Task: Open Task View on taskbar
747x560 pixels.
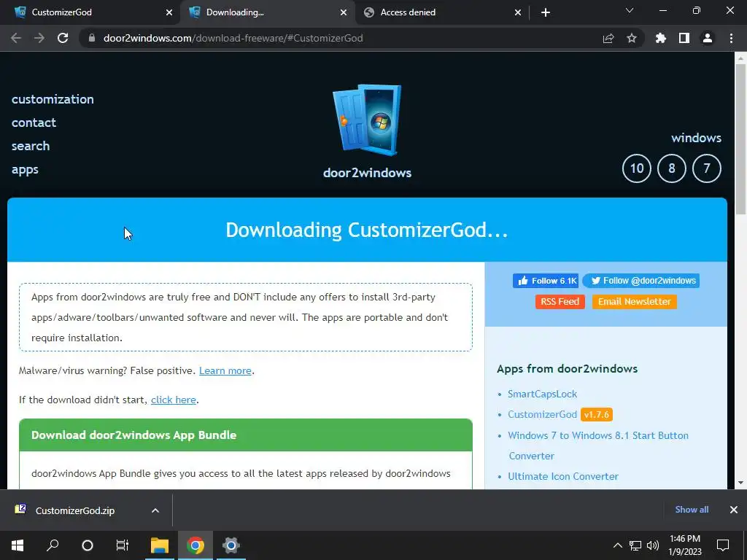Action: [x=123, y=545]
